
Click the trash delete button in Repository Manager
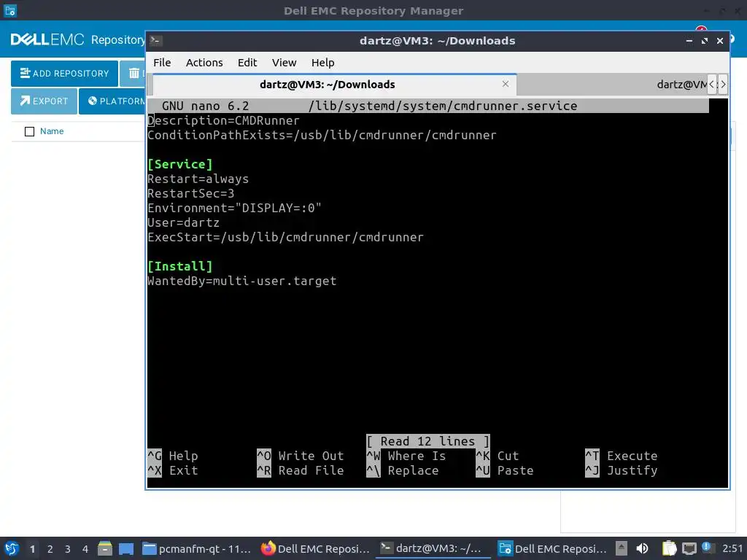pos(133,74)
